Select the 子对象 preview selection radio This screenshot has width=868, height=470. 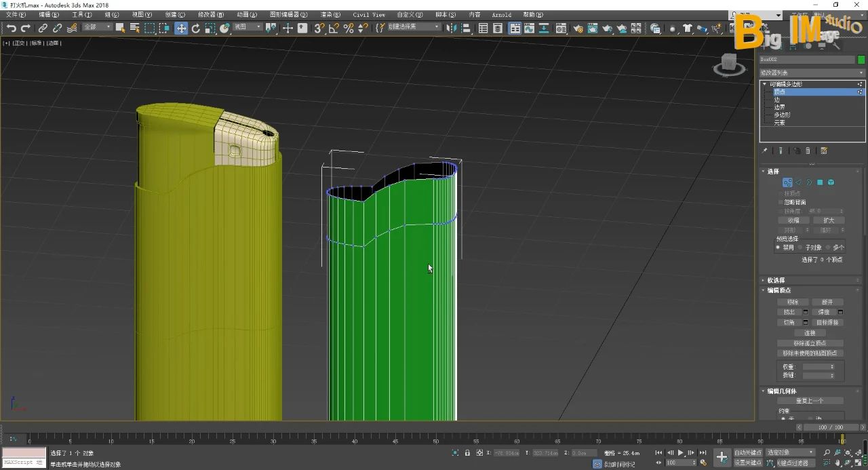tap(800, 248)
